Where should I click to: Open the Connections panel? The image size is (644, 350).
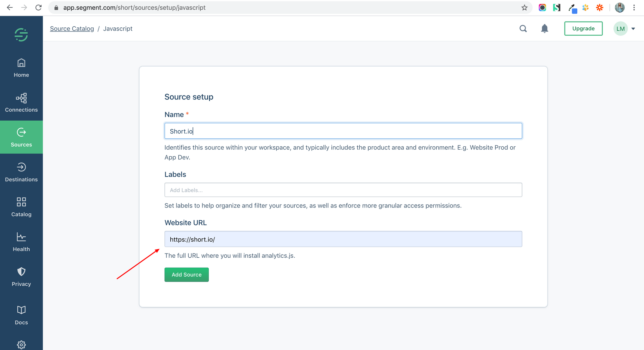(22, 102)
